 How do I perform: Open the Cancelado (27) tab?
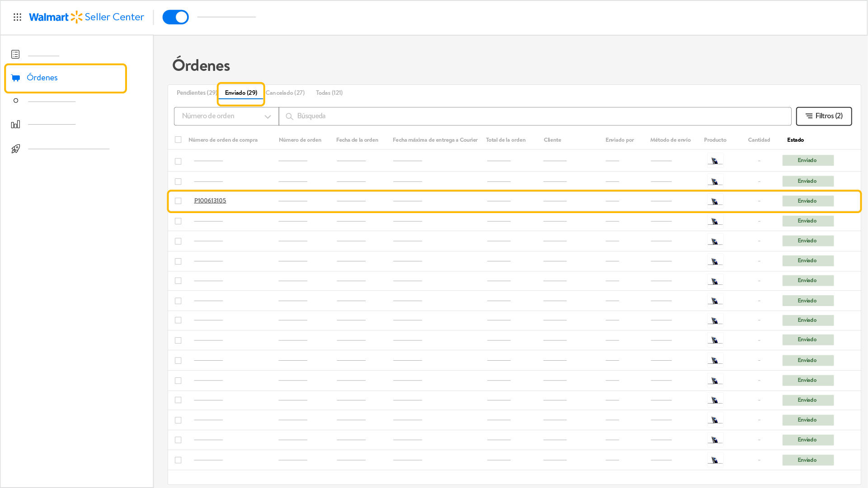[x=285, y=93]
